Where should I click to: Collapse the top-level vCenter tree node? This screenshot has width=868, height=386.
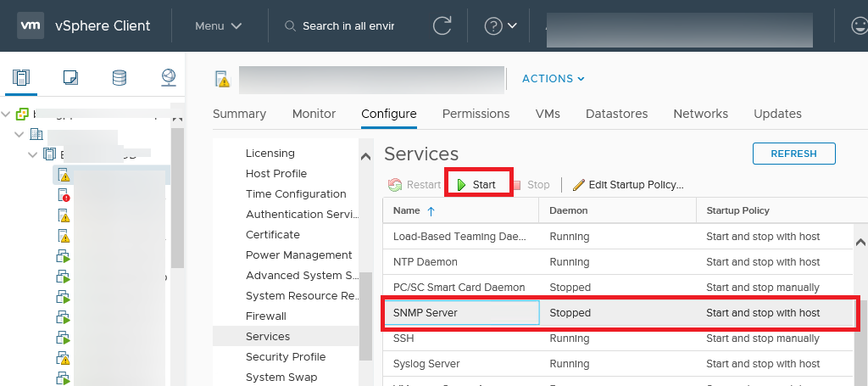tap(8, 115)
